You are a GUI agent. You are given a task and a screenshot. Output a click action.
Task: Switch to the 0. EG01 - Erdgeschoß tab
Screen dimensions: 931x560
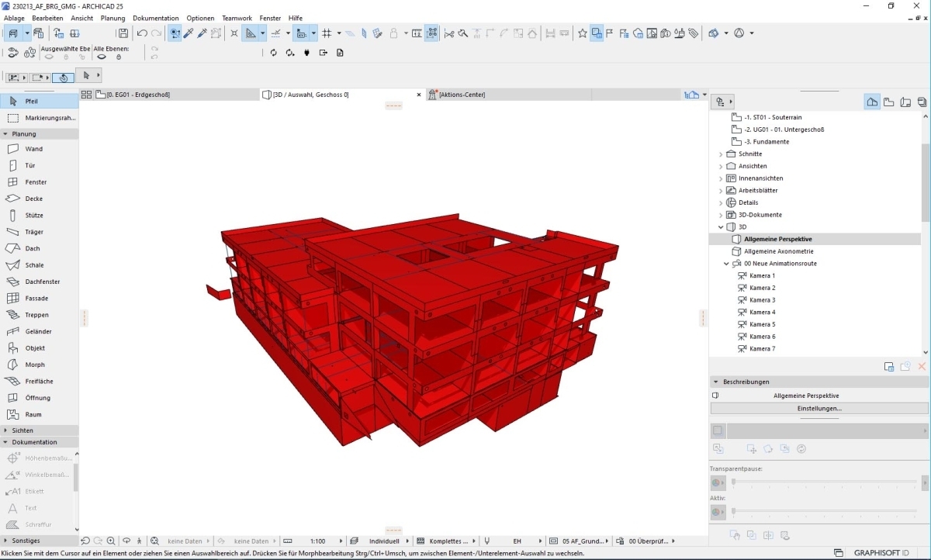[138, 95]
